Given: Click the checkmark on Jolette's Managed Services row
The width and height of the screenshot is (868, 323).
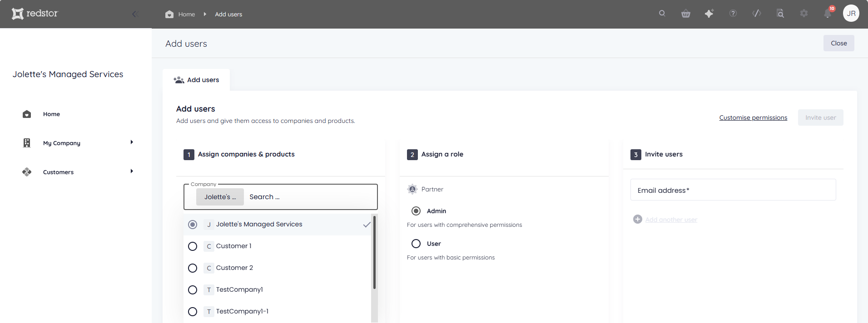Looking at the screenshot, I should (x=367, y=225).
